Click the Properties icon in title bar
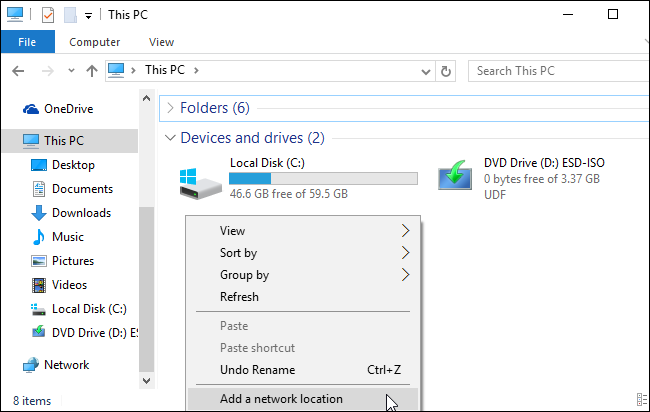The height and width of the screenshot is (412, 650). pos(47,15)
